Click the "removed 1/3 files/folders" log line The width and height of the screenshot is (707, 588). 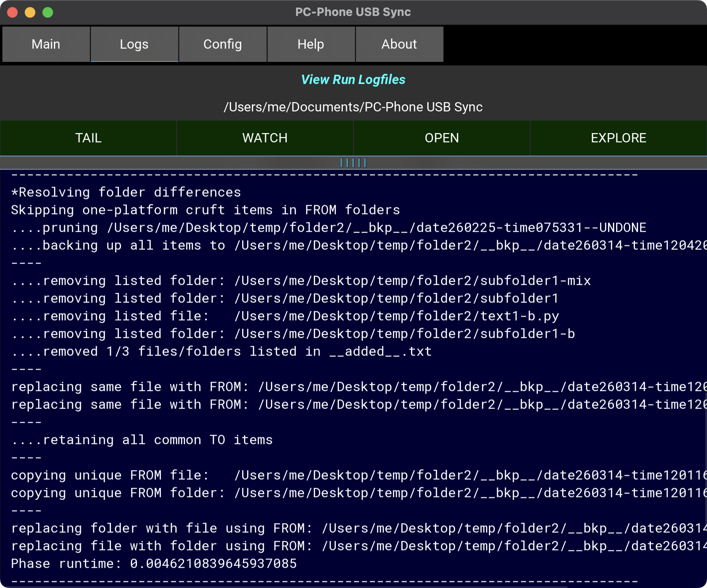[221, 351]
